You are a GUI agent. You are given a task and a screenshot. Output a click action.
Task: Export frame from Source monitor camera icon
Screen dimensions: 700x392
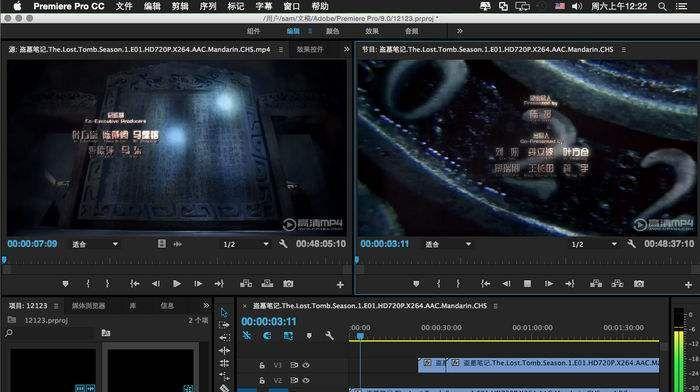coord(288,284)
